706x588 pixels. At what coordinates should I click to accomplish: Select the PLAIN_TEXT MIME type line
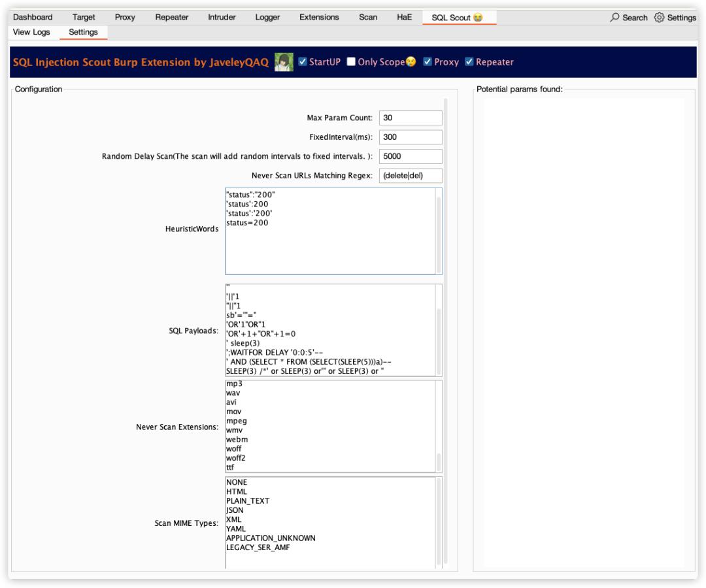click(248, 501)
